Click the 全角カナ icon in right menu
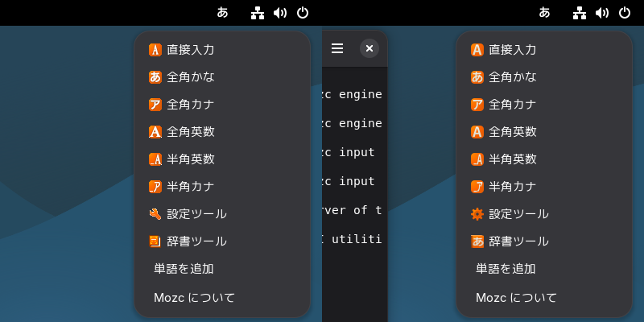The width and height of the screenshot is (644, 322). pos(477,105)
